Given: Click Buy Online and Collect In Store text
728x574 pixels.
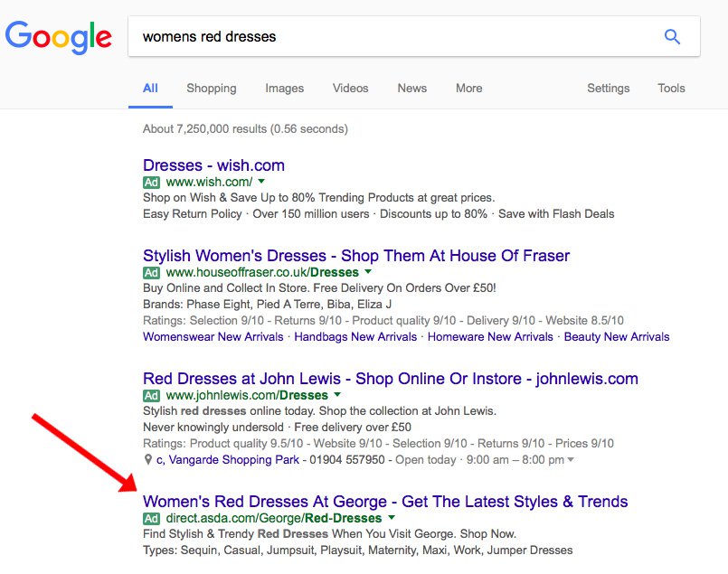Looking at the screenshot, I should click(319, 288).
